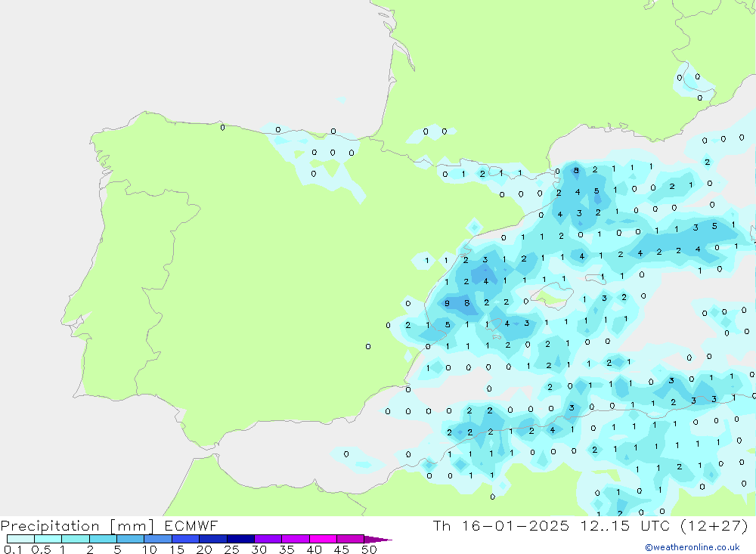Pick the legend swatch between 1 and 2
The image size is (756, 554).
[x=75, y=539]
